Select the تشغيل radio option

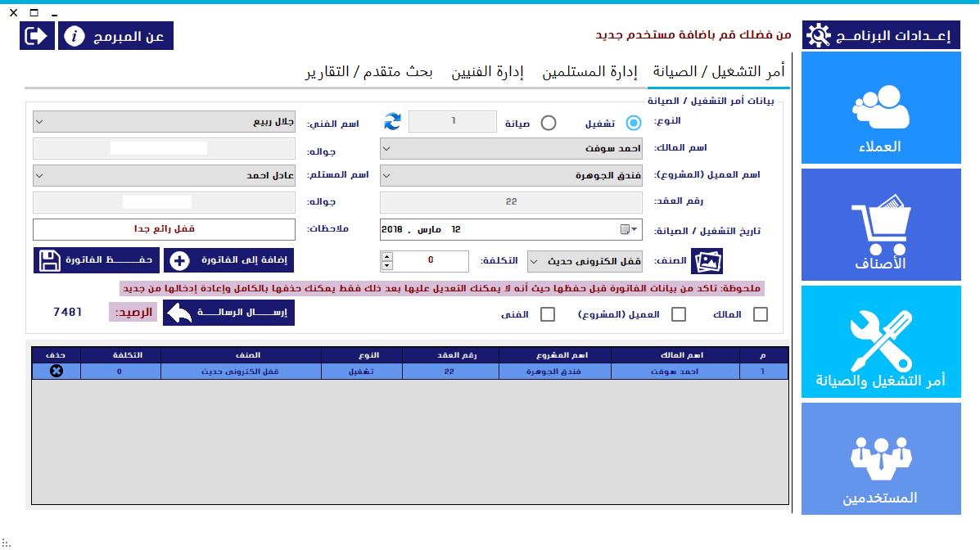click(x=633, y=122)
